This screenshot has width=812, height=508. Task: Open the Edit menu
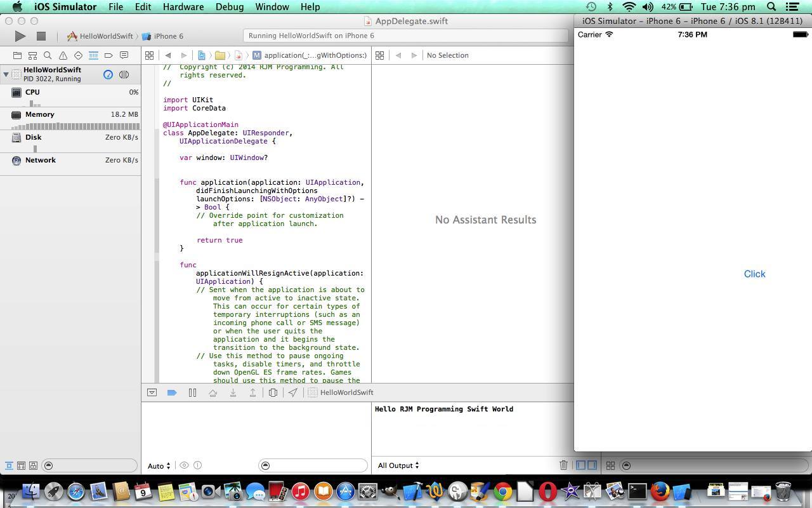(x=143, y=7)
